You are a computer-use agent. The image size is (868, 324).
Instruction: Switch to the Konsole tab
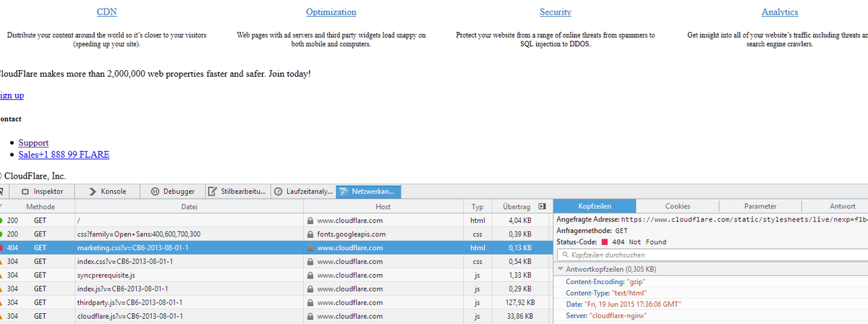point(108,192)
